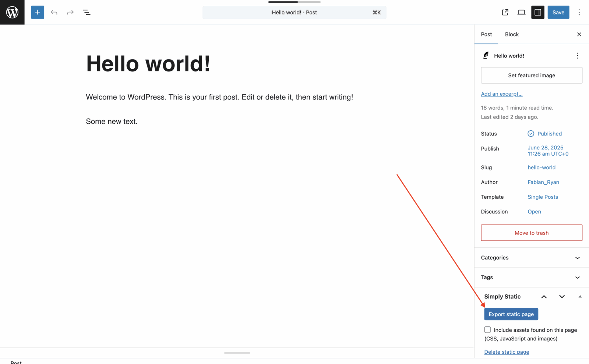Change the Published status

pos(550,134)
